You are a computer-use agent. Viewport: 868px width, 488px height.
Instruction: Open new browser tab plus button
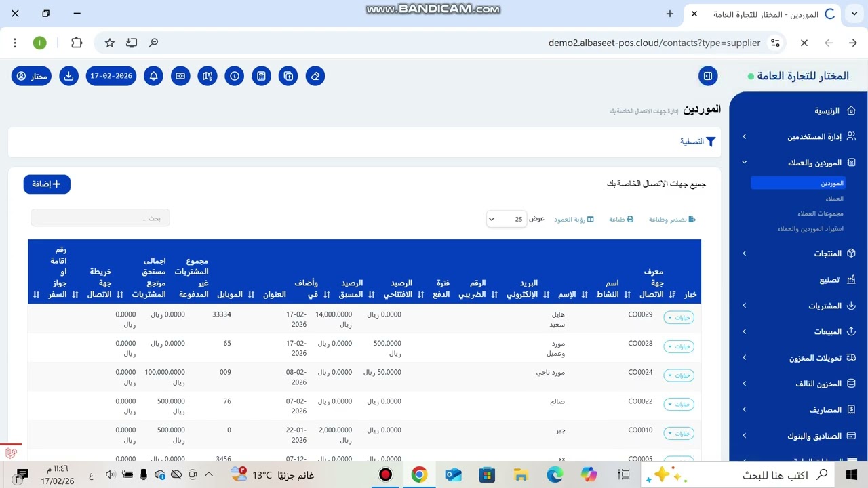(x=670, y=14)
